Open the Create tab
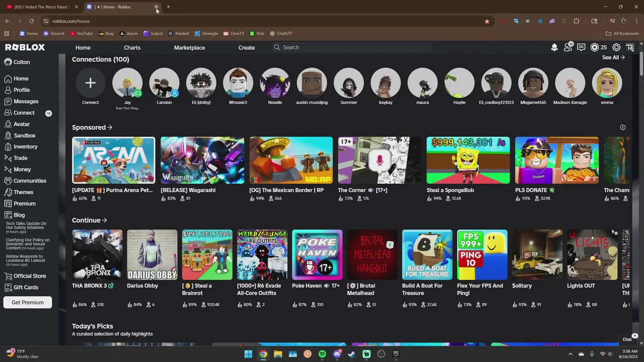 pyautogui.click(x=247, y=47)
